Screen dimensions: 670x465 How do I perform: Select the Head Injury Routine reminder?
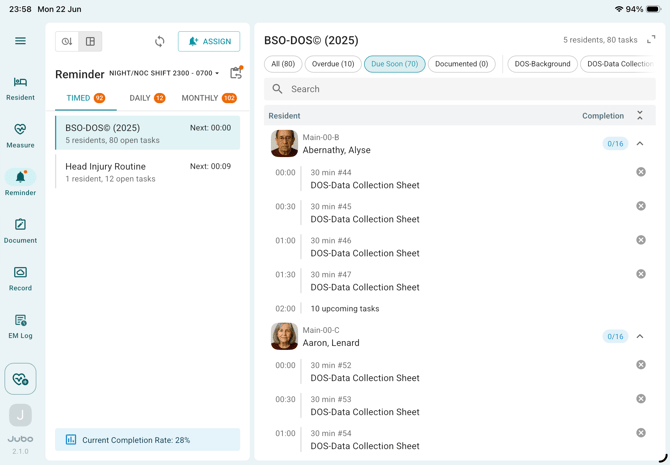coord(147,172)
